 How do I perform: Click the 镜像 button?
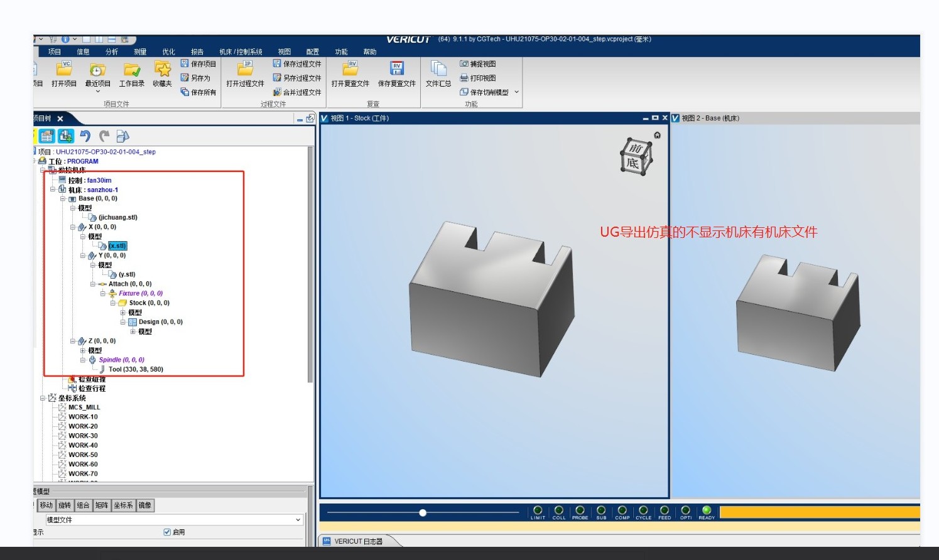pyautogui.click(x=145, y=505)
